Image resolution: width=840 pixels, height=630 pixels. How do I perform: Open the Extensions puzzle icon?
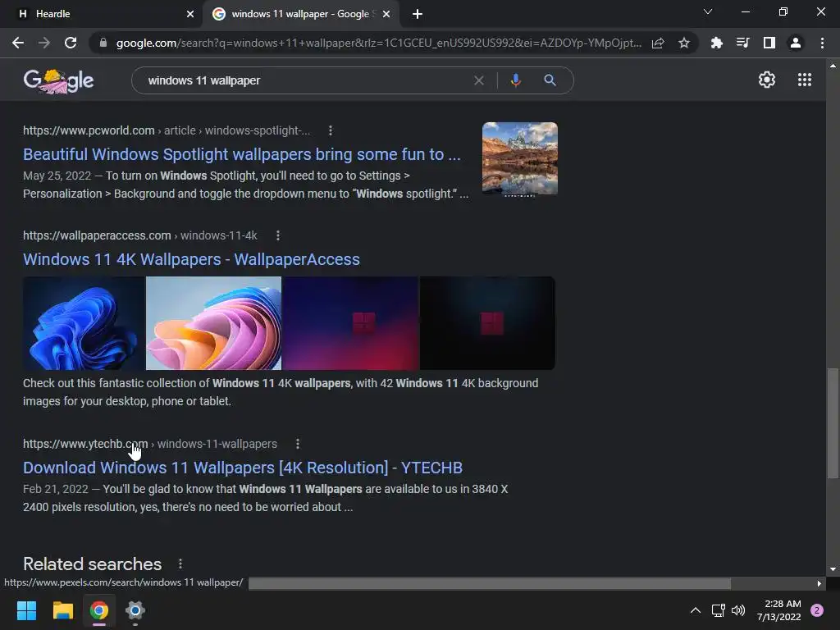coord(716,43)
